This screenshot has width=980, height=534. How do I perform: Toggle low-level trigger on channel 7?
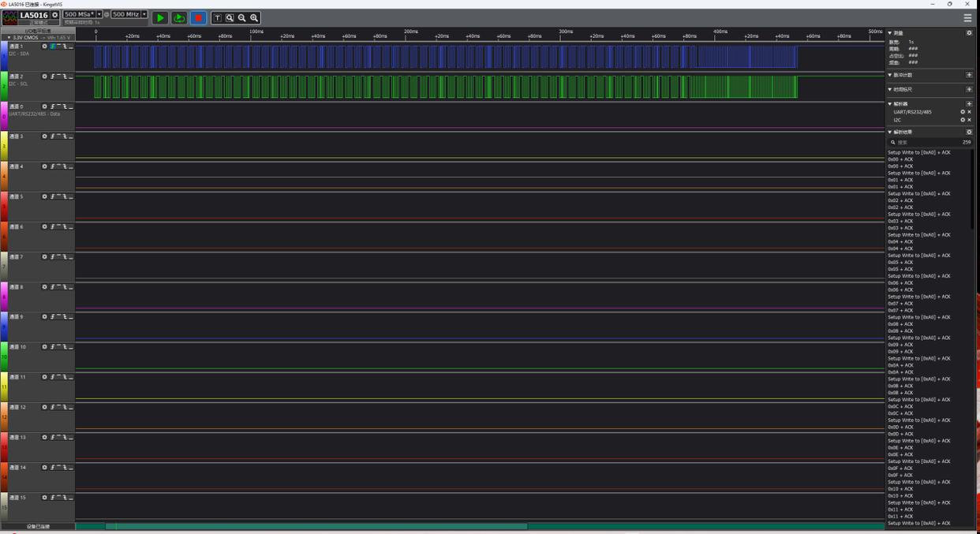tap(70, 256)
